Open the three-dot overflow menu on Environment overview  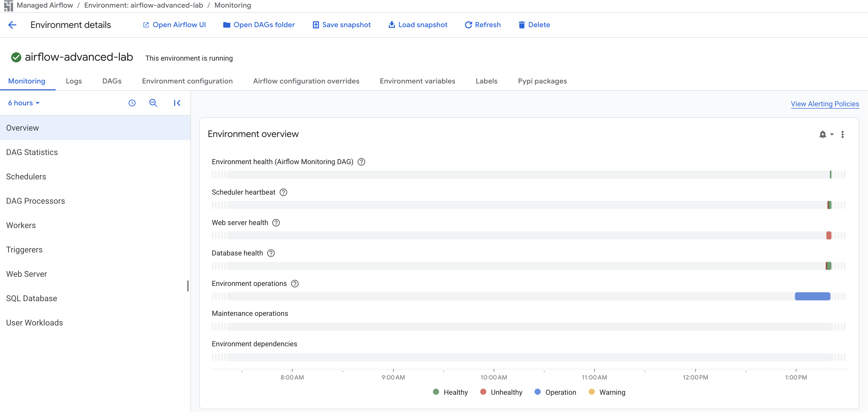[x=843, y=134]
